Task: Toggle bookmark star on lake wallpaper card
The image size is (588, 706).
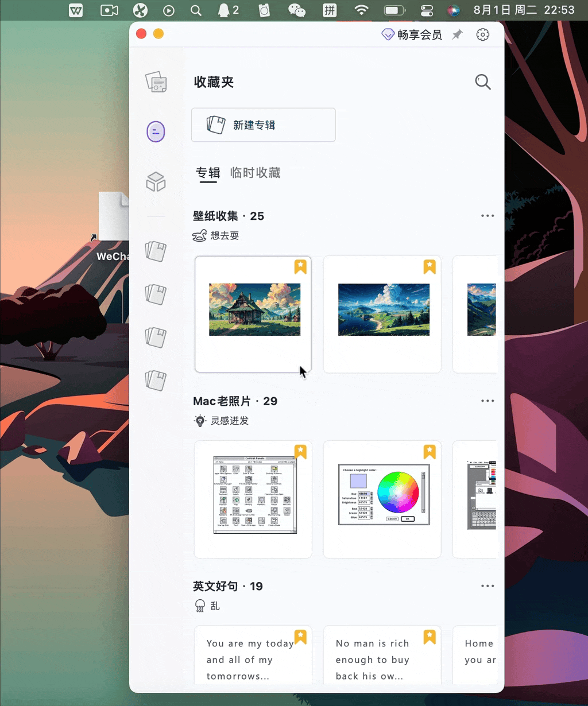Action: [x=430, y=266]
